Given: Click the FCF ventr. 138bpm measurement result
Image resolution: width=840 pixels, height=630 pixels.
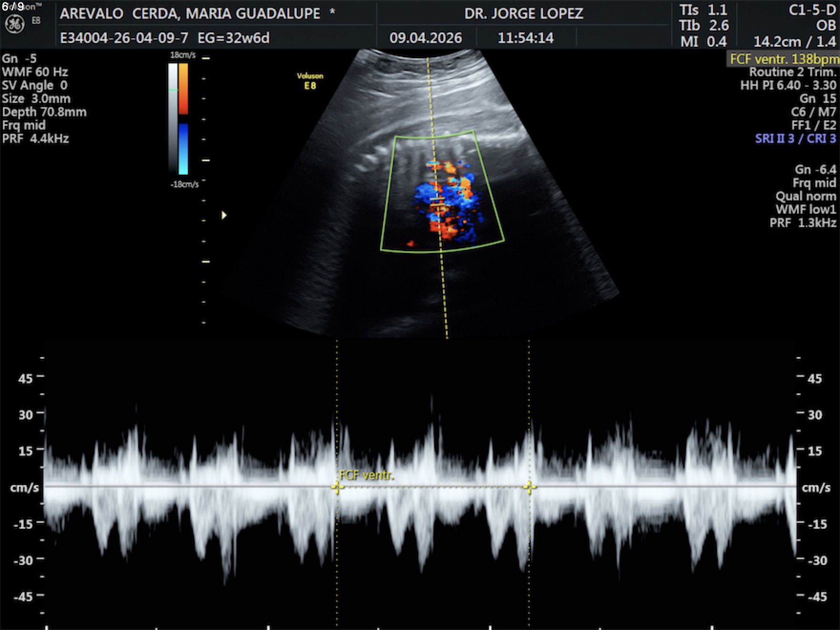Looking at the screenshot, I should pos(784,59).
